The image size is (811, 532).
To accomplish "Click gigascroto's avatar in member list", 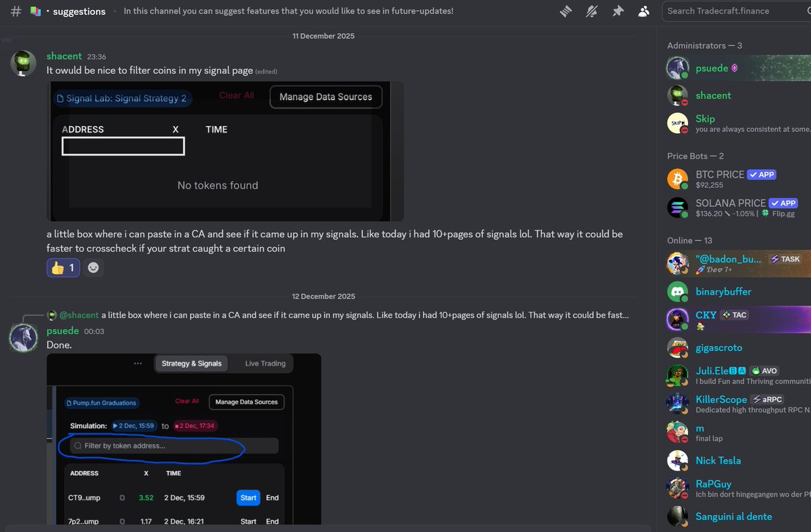I will 678,347.
